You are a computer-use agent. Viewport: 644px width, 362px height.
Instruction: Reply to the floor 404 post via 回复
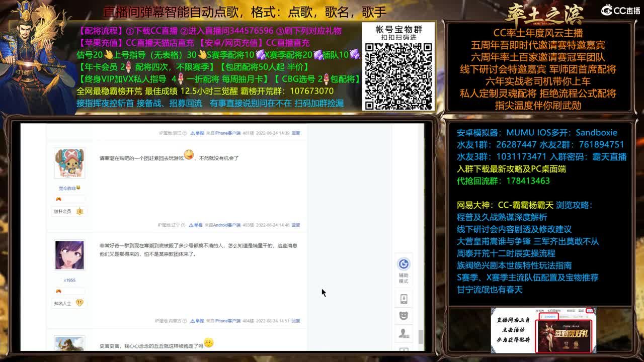point(296,321)
